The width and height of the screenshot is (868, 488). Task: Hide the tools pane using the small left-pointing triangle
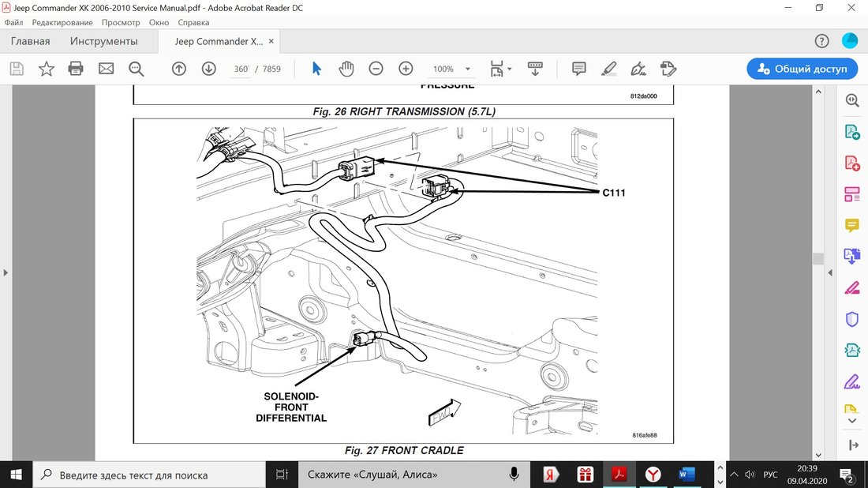(830, 272)
